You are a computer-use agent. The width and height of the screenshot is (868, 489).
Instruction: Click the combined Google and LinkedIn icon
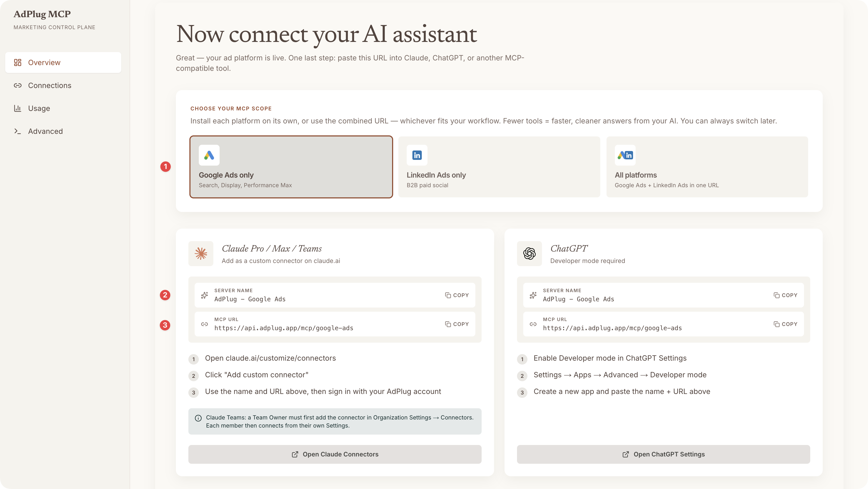pos(625,155)
